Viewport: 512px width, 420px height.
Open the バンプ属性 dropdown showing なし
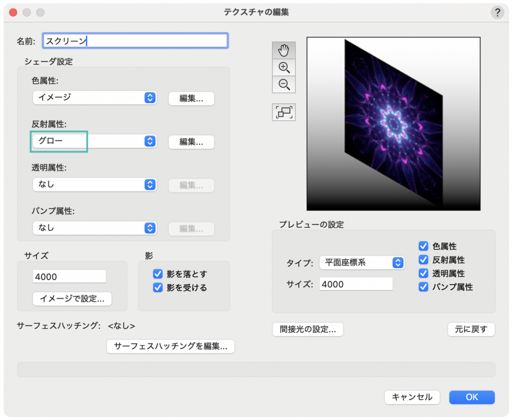click(94, 228)
